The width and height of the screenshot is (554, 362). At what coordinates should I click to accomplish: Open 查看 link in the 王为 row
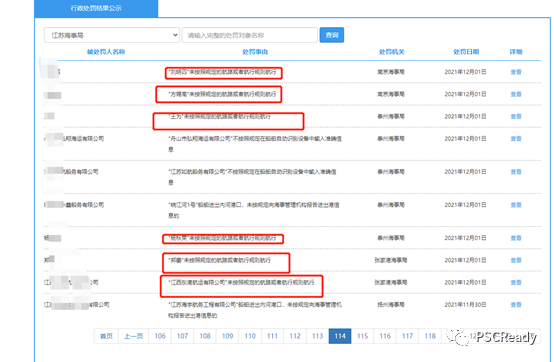(516, 117)
